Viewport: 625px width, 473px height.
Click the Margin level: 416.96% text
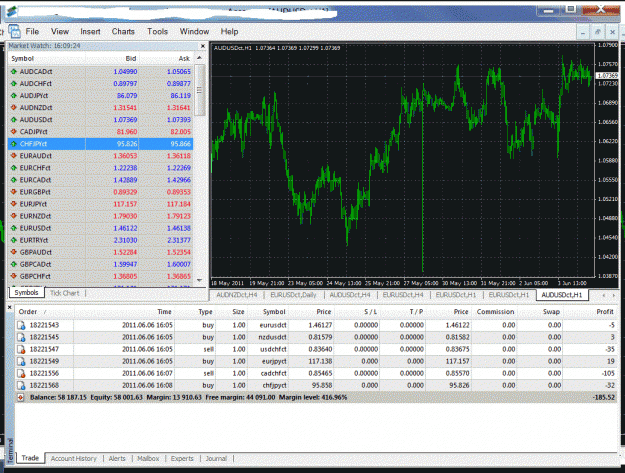(313, 397)
